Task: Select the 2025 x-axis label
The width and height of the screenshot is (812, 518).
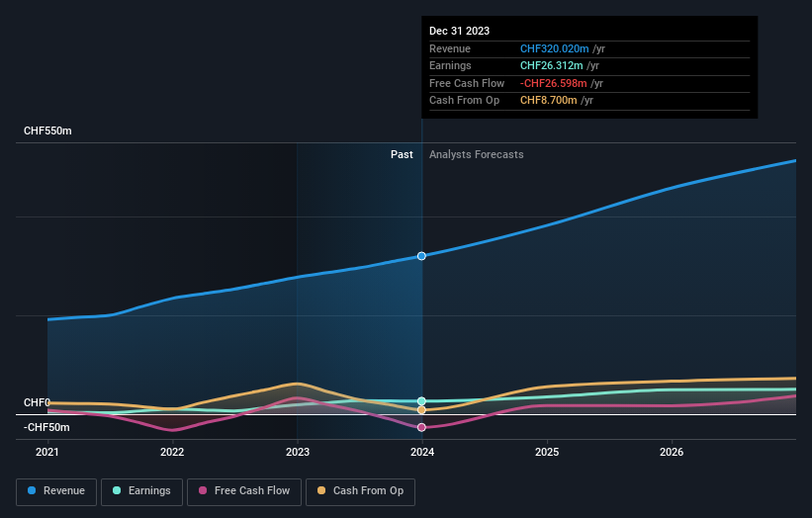Action: 547,453
